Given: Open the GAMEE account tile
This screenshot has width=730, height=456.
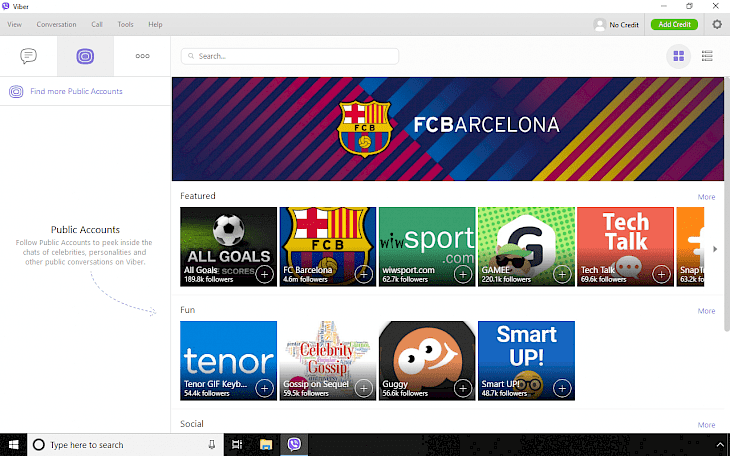Looking at the screenshot, I should coord(526,247).
